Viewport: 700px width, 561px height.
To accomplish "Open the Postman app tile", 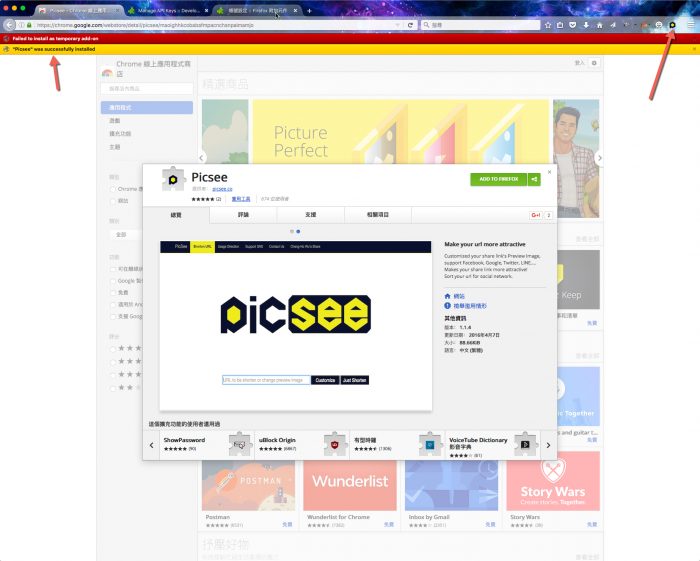I will point(248,495).
